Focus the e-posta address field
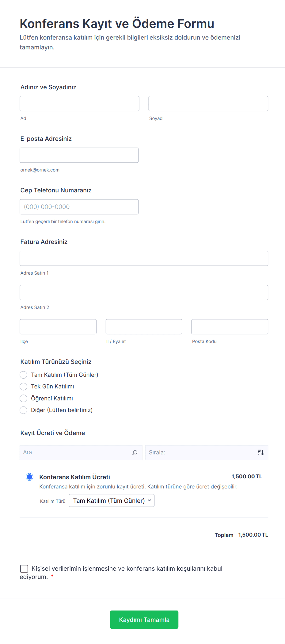 (79, 155)
